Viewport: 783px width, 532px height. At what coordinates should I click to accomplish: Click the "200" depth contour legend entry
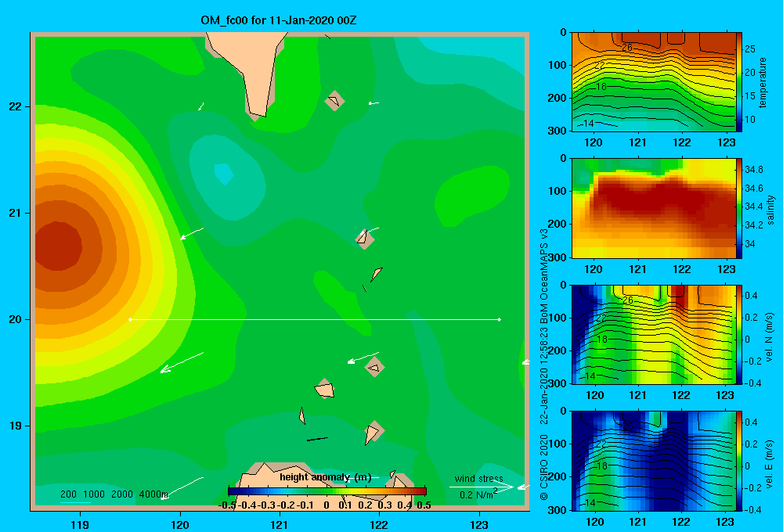point(68,494)
